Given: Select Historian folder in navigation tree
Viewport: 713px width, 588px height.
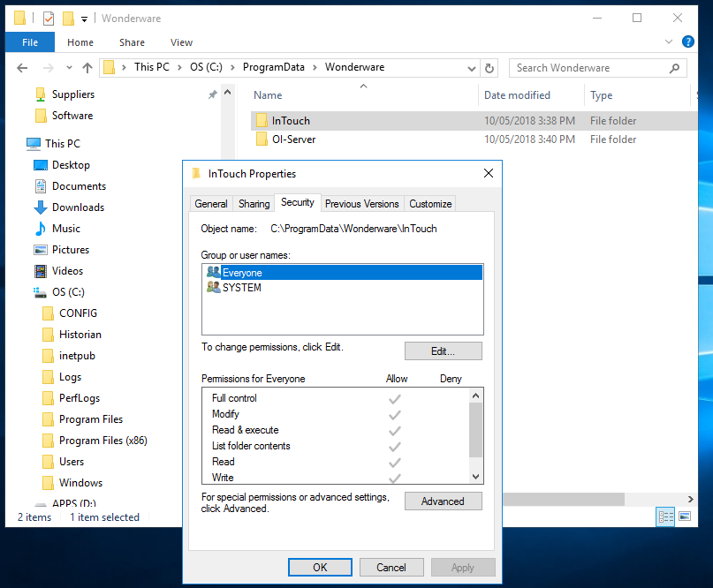Looking at the screenshot, I should (x=80, y=335).
